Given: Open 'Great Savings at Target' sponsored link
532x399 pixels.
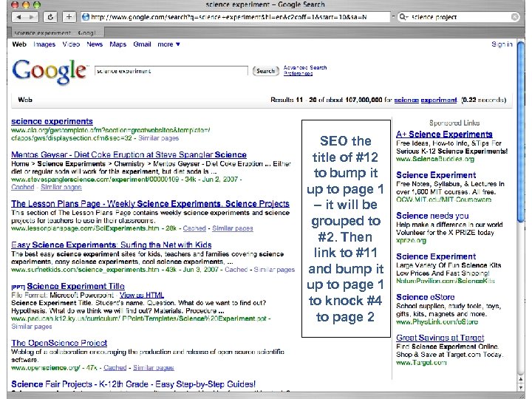Looking at the screenshot, I should click(x=440, y=338).
